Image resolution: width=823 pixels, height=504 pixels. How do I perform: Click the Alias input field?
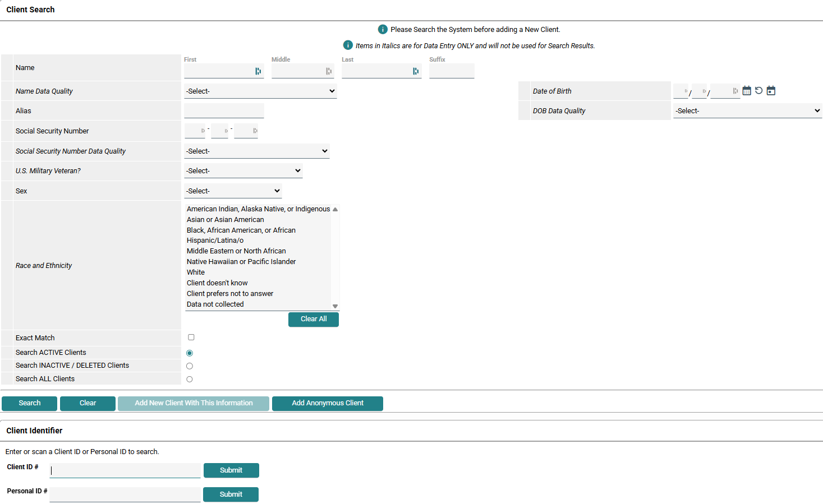tap(224, 111)
